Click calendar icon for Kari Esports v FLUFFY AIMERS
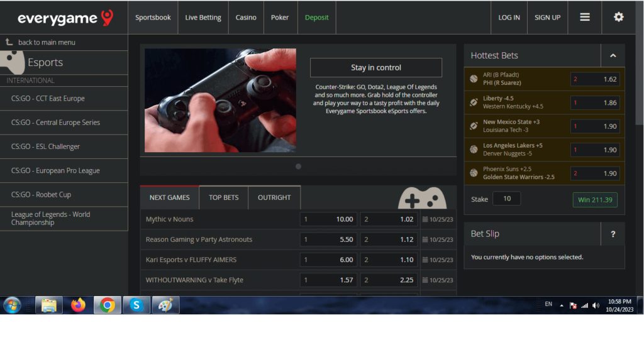This screenshot has width=644, height=362. pos(425,260)
